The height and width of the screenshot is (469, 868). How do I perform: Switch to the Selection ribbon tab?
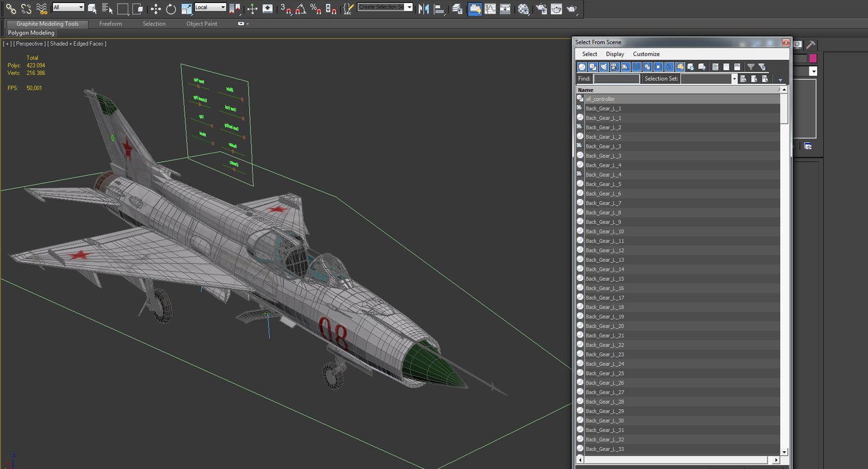[x=154, y=24]
